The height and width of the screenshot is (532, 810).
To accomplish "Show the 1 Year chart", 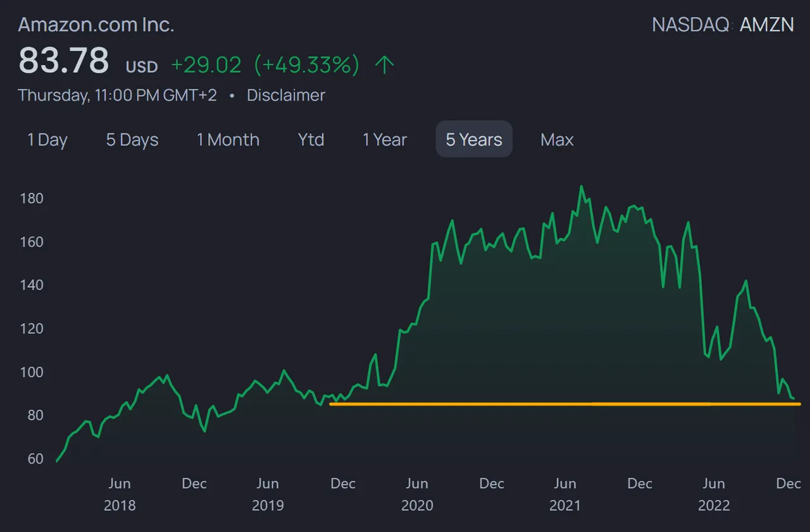I will pyautogui.click(x=385, y=139).
